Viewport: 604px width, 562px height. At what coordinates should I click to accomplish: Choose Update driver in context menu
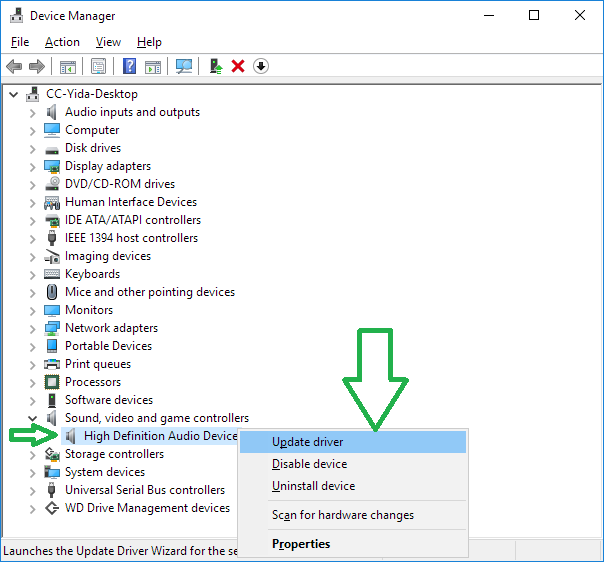353,442
